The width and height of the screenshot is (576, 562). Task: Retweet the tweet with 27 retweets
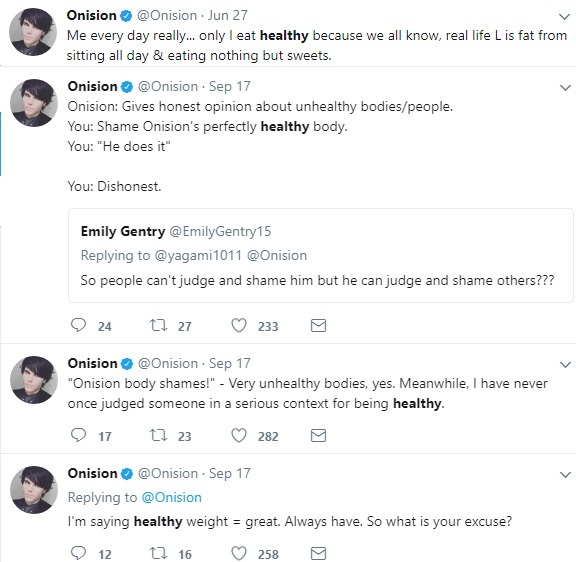(158, 325)
